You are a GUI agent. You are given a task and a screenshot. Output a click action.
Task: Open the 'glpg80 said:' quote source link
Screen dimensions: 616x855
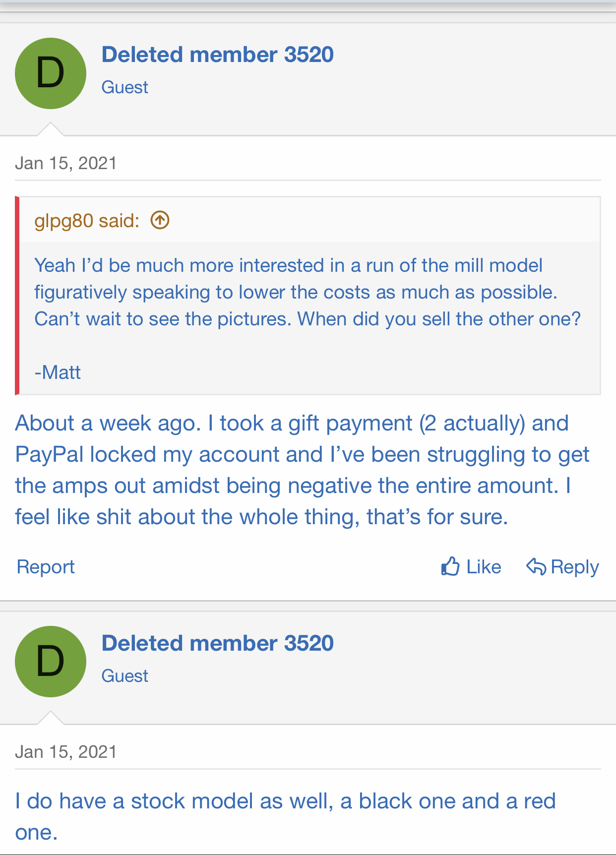pos(87,221)
